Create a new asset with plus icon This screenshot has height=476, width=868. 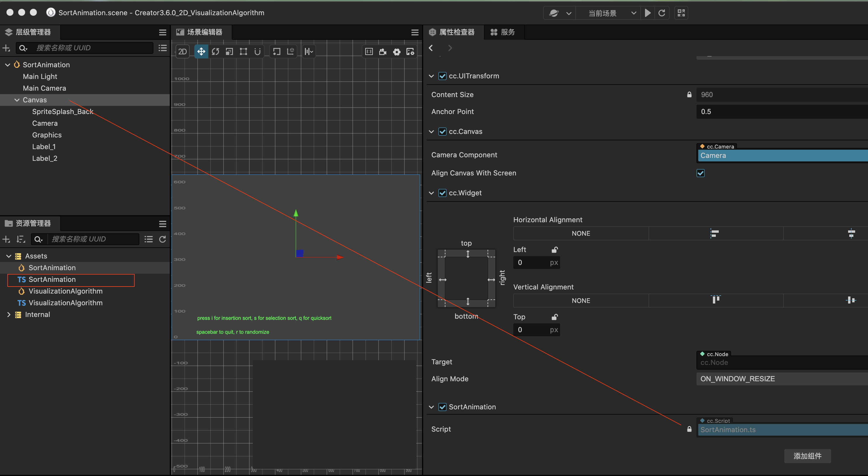(6, 239)
